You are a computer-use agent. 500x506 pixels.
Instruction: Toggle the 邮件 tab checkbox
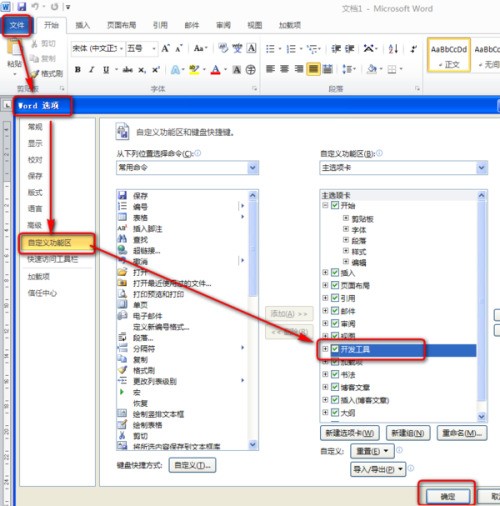coord(335,311)
